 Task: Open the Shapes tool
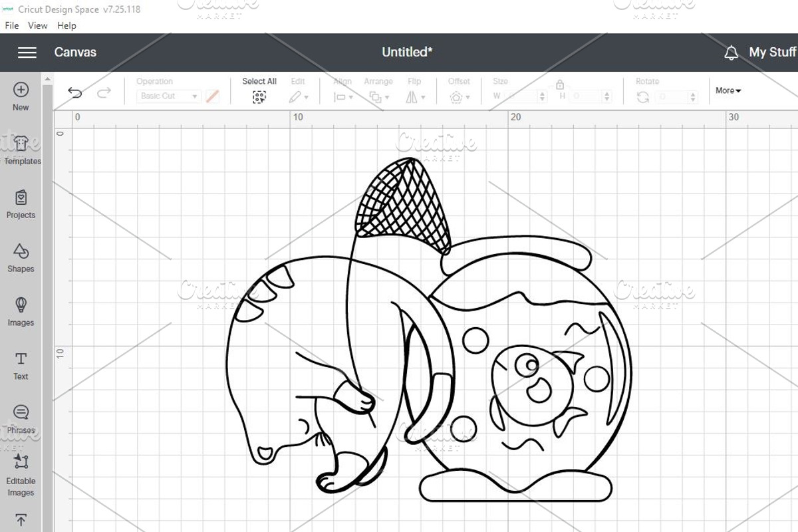(x=21, y=257)
